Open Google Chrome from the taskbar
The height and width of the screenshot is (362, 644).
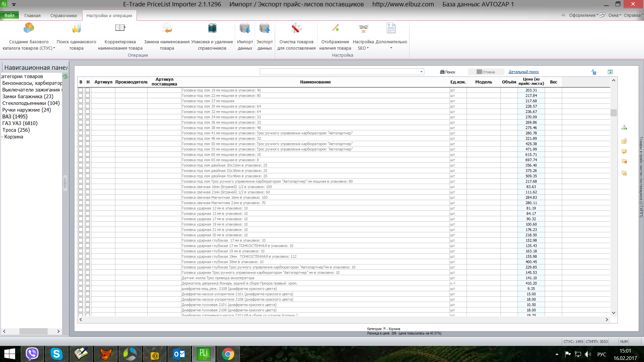(x=228, y=354)
